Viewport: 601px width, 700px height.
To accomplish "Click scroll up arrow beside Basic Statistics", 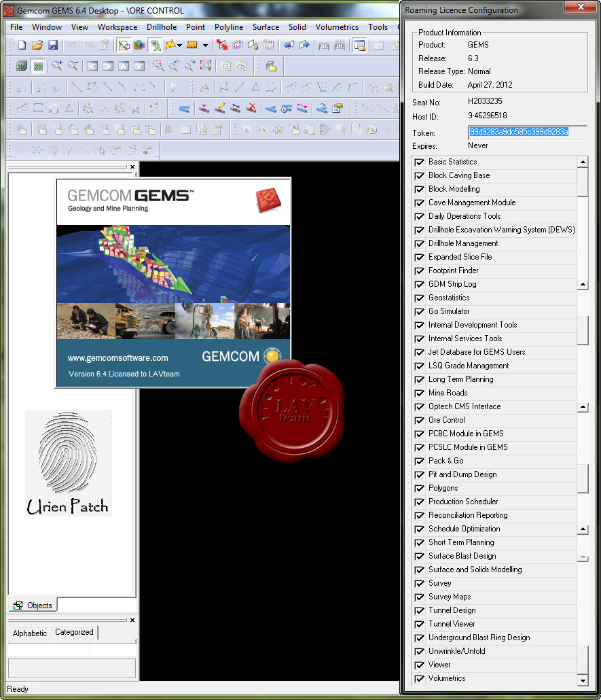I will tap(583, 162).
